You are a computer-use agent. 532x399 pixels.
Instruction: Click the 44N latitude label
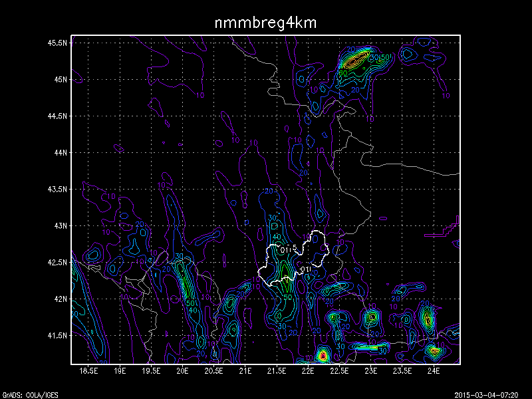tap(60, 153)
